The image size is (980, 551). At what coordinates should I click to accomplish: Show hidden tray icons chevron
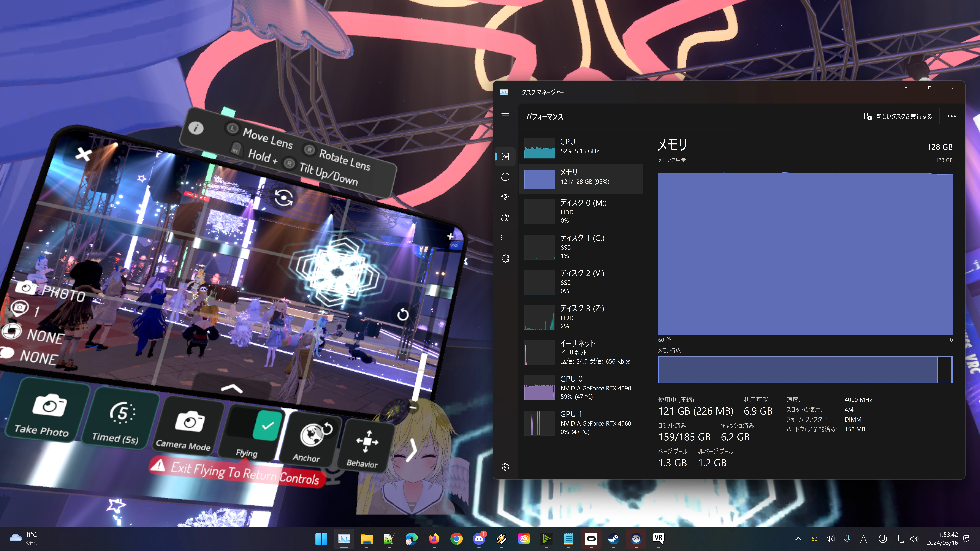click(x=798, y=539)
